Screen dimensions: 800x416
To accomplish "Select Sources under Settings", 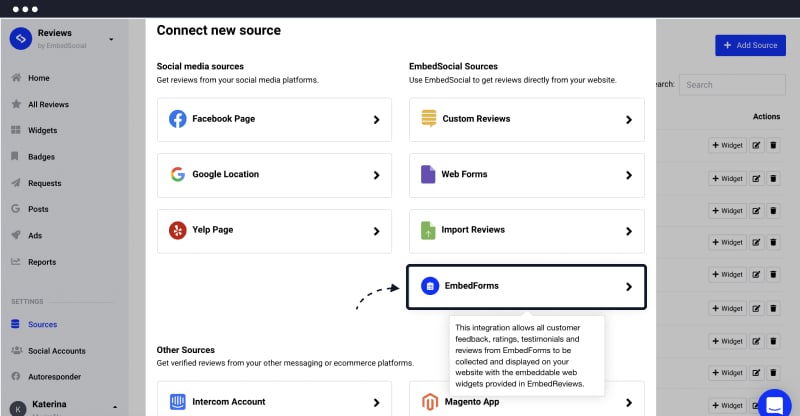I will click(42, 325).
